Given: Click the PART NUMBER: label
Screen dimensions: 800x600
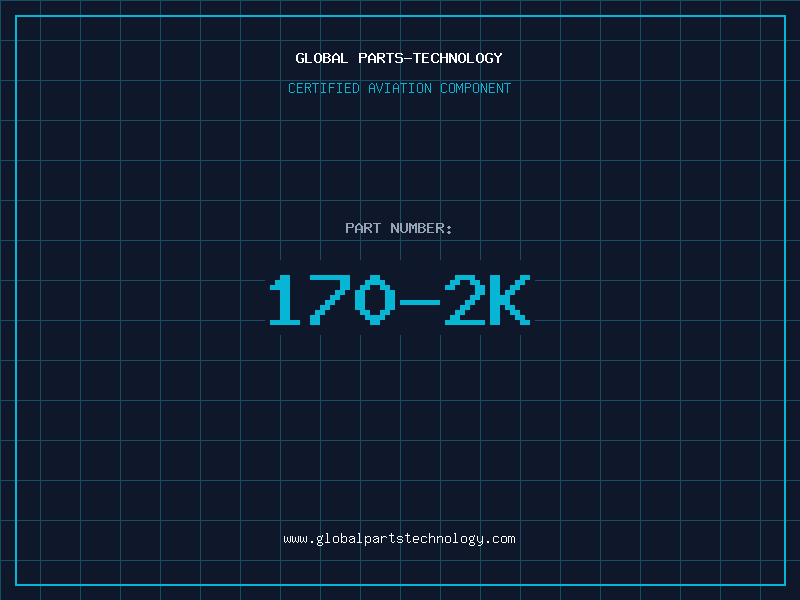Looking at the screenshot, I should 399,228.
